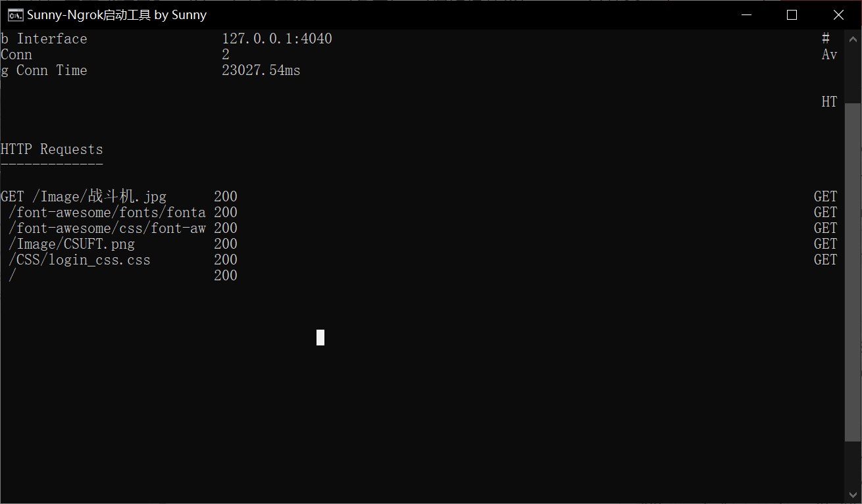Minimize the Sunny-Ngrok window
862x504 pixels.
[x=746, y=14]
